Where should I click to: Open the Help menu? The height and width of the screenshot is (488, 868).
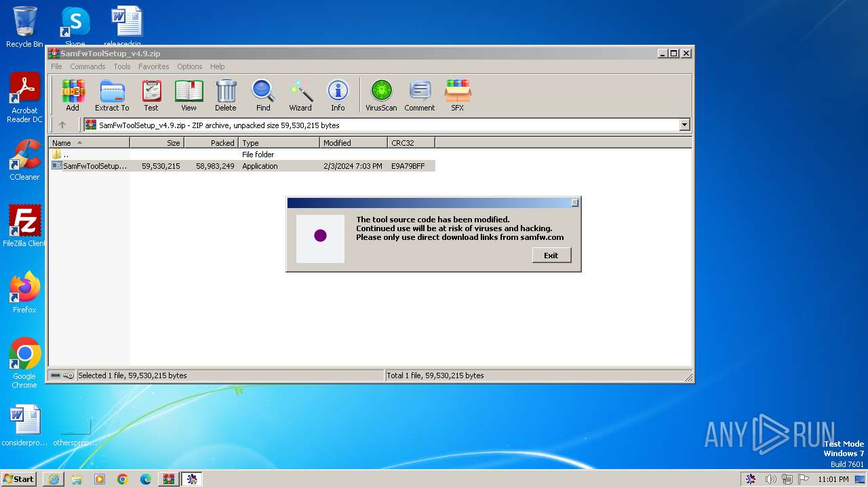[x=218, y=66]
